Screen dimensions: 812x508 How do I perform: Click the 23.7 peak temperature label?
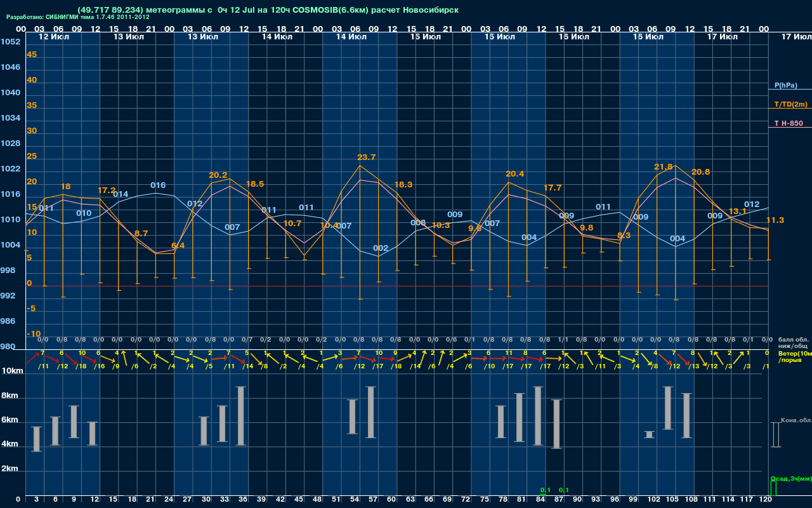click(x=367, y=157)
